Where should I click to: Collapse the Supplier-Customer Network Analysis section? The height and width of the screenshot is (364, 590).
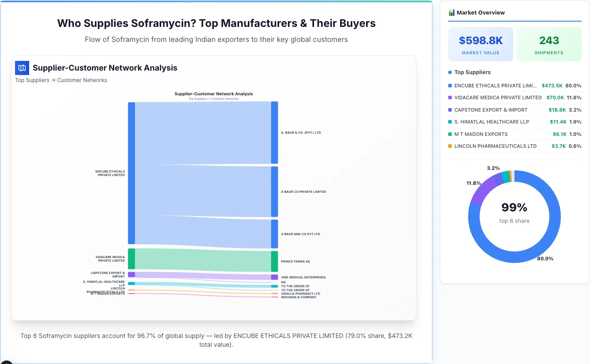[x=105, y=68]
